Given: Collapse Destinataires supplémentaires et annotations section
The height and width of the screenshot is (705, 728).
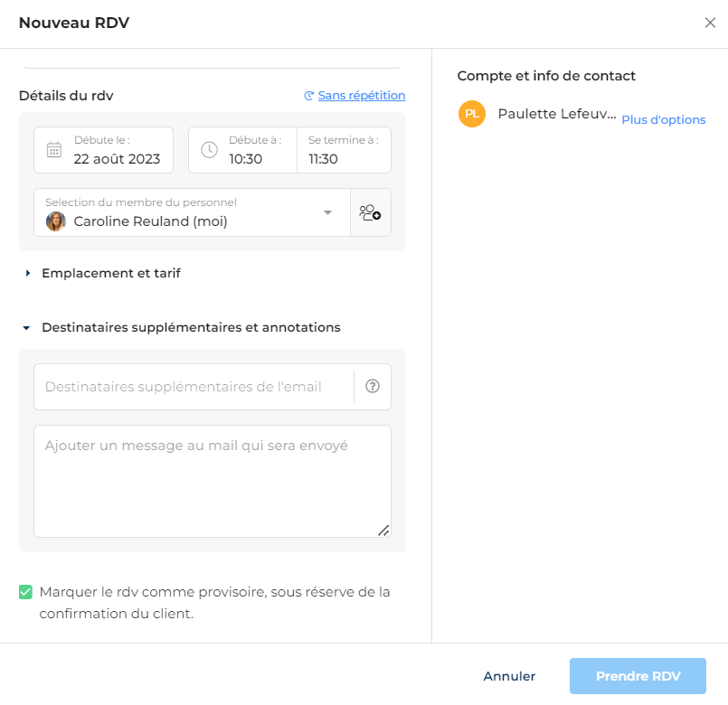Looking at the screenshot, I should [191, 328].
